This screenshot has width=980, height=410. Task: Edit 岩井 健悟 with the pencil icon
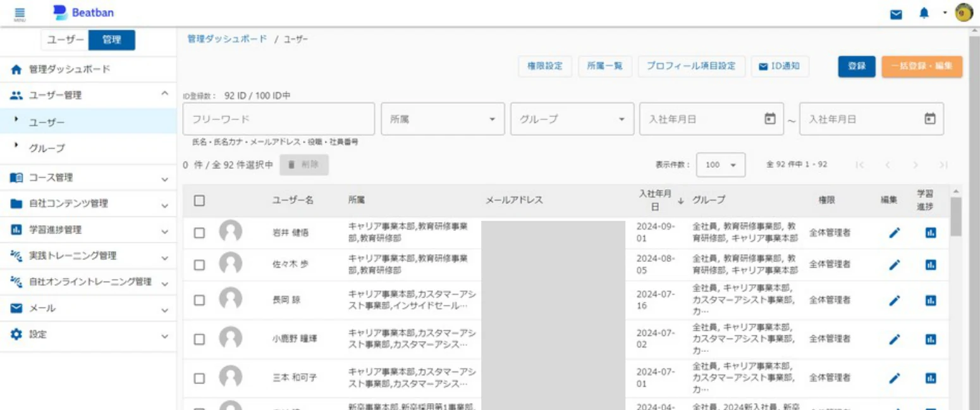point(894,233)
